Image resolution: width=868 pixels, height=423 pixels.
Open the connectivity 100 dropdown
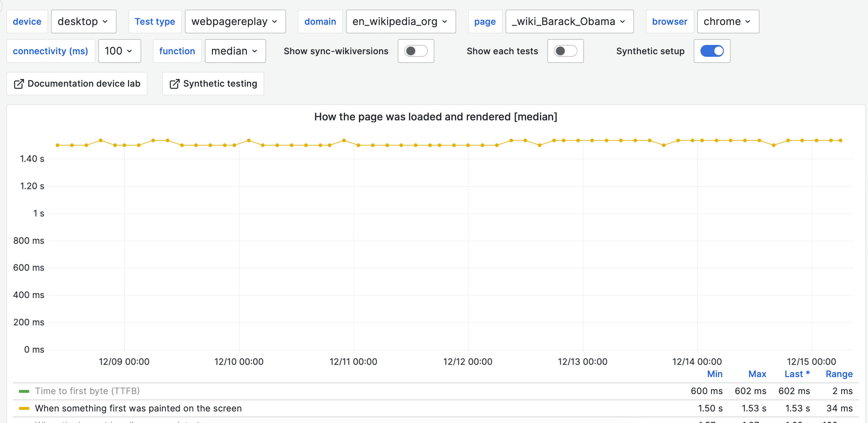119,51
